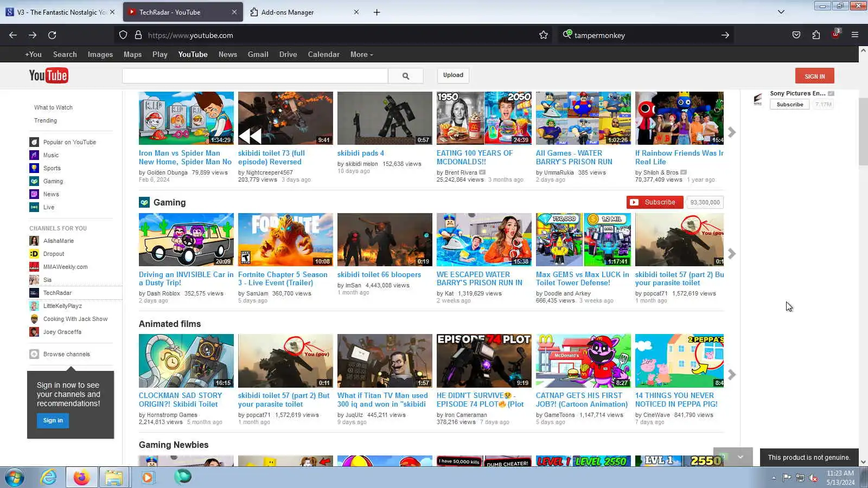Open Drive from the Google bar
868x488 pixels.
288,54
